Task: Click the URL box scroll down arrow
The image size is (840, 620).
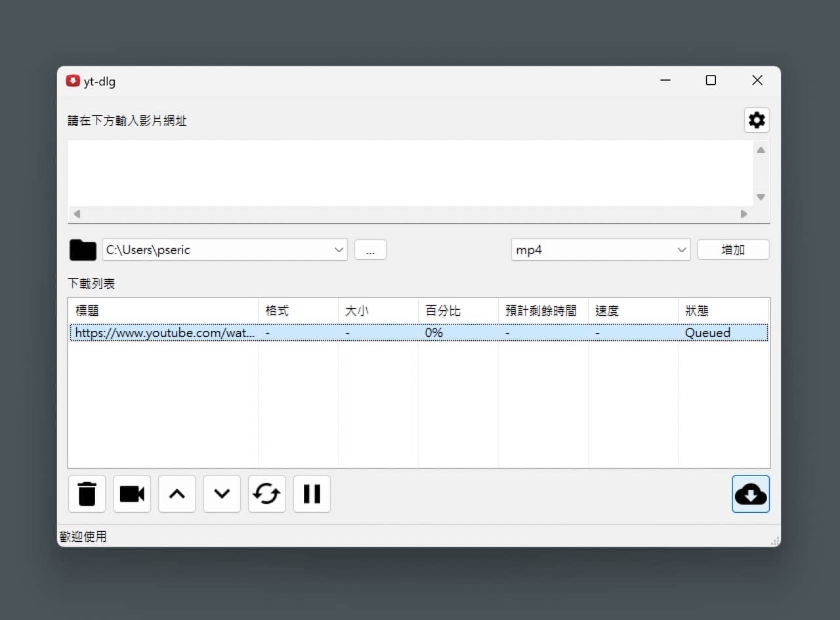Action: pyautogui.click(x=761, y=197)
